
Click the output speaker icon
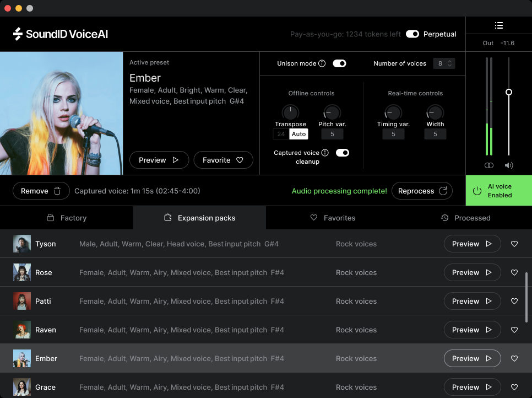point(508,165)
